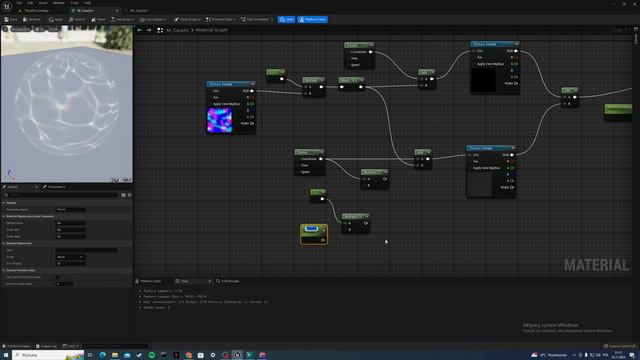640x360 pixels.
Task: Click the Slider Min field
Action: tap(71, 230)
